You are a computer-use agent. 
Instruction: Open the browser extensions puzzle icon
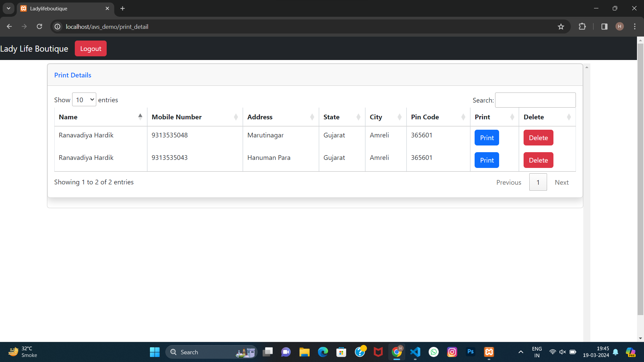582,26
